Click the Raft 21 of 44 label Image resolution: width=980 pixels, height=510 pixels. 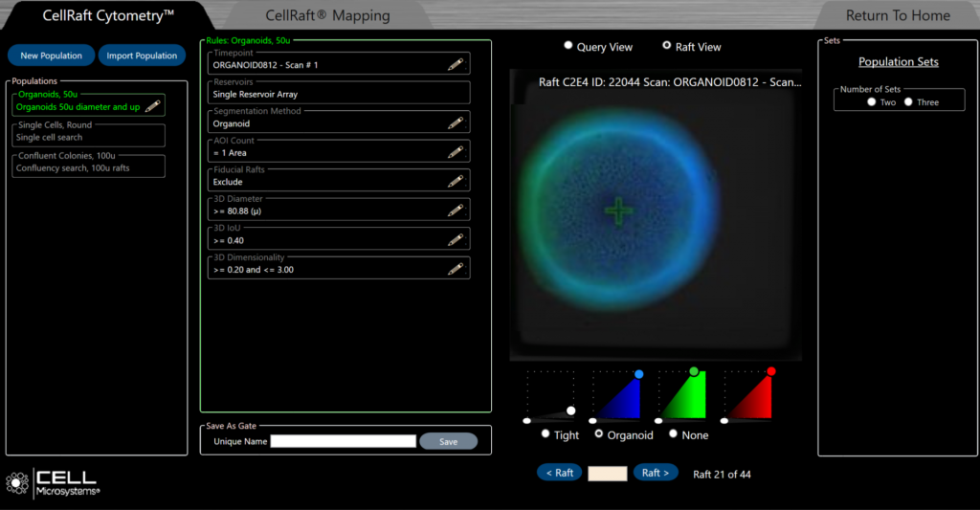pyautogui.click(x=722, y=475)
